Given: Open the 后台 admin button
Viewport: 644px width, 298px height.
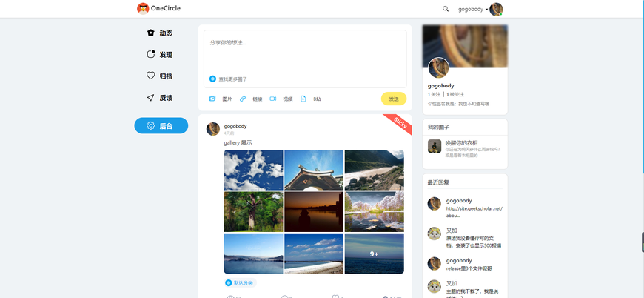Looking at the screenshot, I should coord(161,126).
